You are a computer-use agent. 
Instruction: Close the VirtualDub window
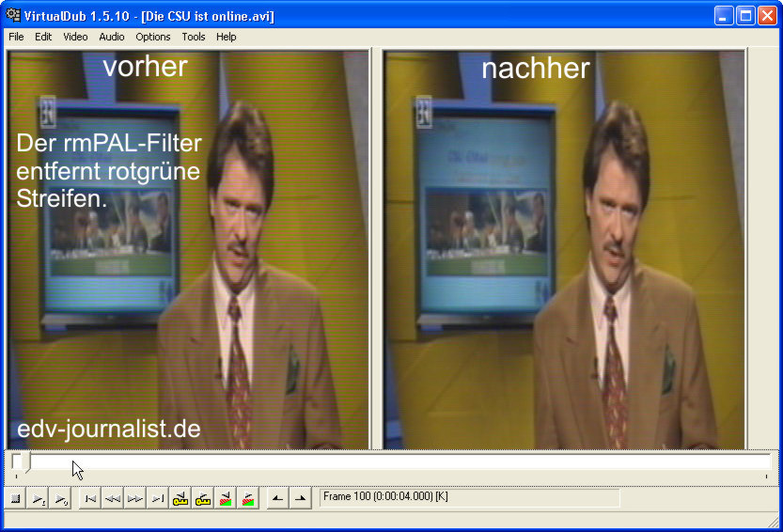coord(768,15)
